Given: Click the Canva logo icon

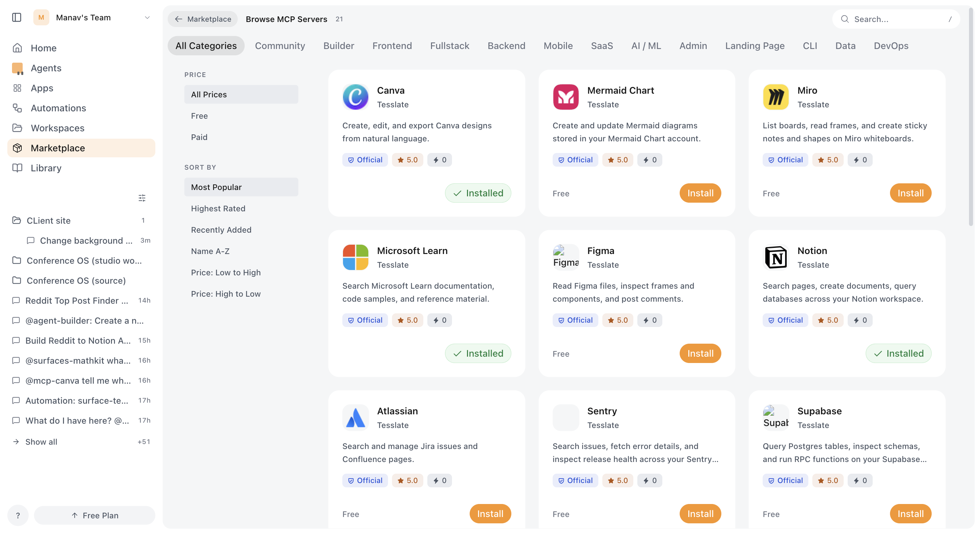Looking at the screenshot, I should [355, 97].
